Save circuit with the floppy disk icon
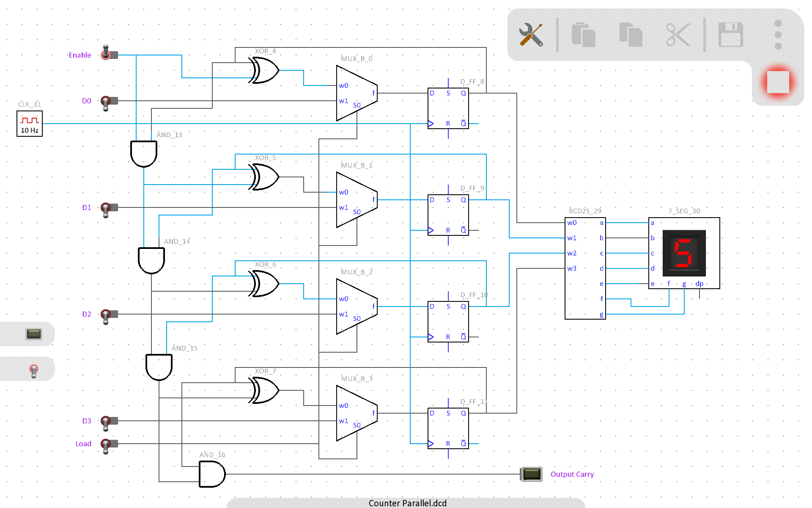Image resolution: width=812 pixels, height=508 pixels. (730, 35)
